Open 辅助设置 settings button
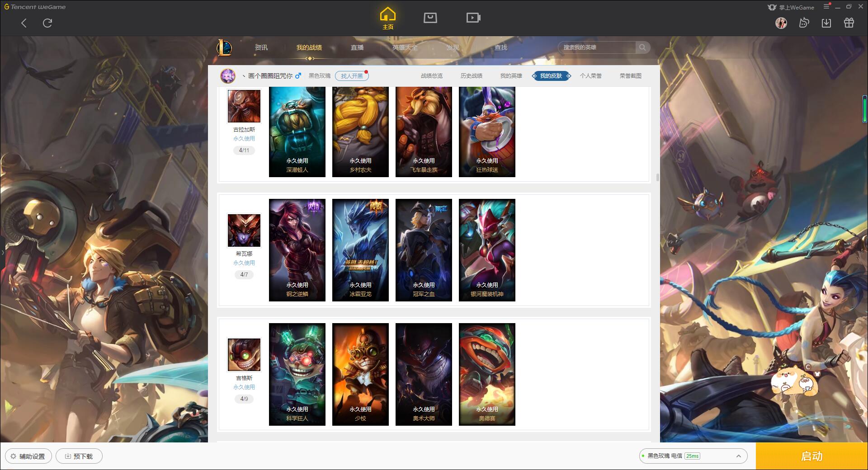The image size is (868, 470). (x=28, y=456)
